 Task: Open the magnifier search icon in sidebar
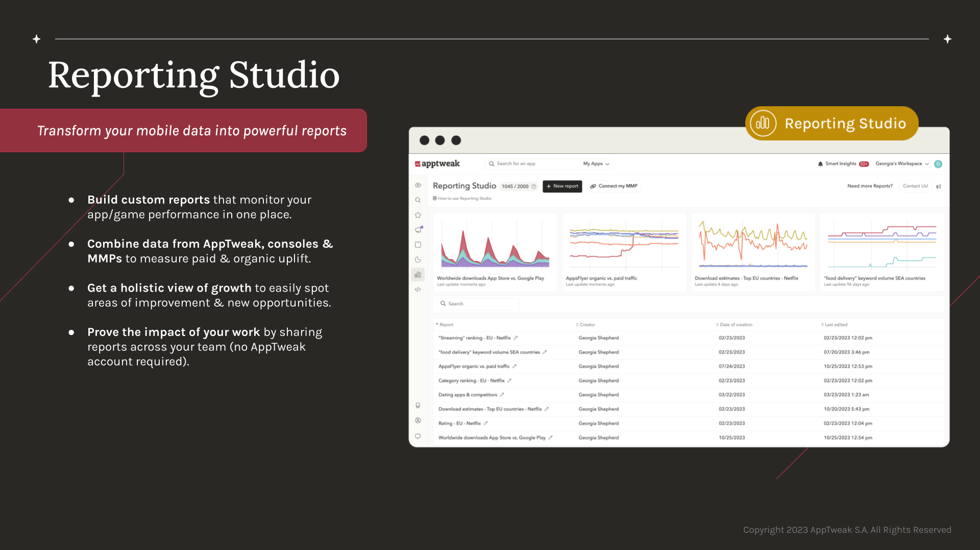(418, 200)
